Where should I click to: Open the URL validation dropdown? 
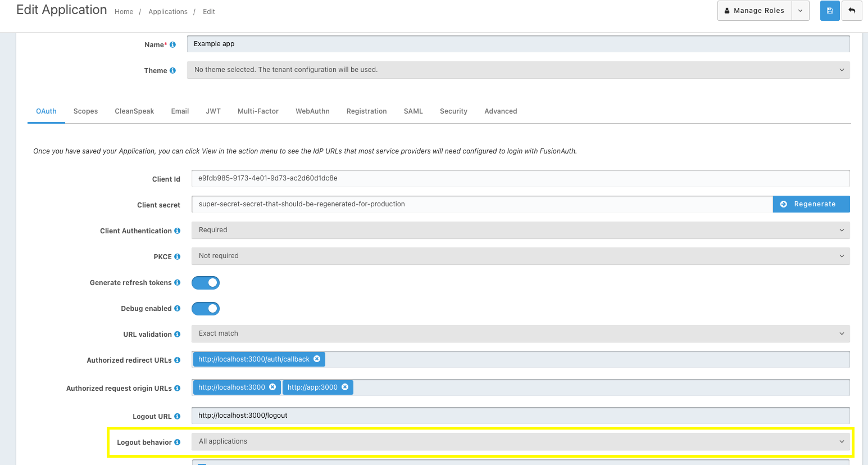[x=520, y=333]
